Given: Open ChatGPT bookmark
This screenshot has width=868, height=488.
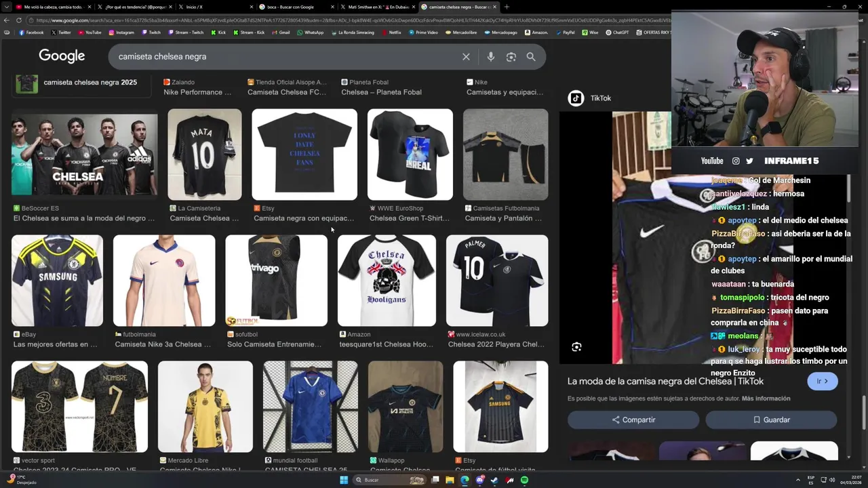Looking at the screenshot, I should tap(618, 33).
